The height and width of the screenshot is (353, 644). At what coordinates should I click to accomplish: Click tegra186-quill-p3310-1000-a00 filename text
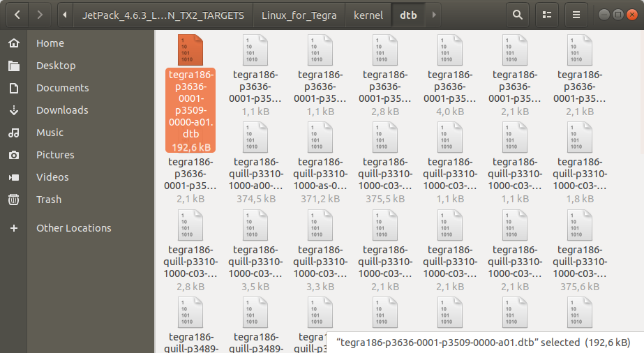tap(256, 174)
